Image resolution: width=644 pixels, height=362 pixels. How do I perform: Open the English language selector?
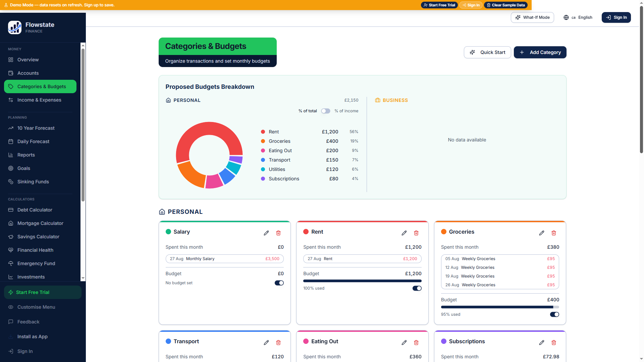pos(578,17)
